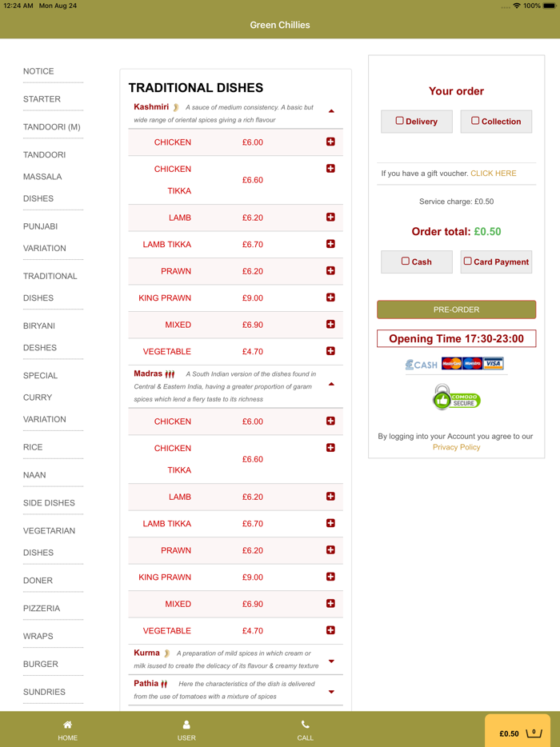560x747 pixels.
Task: Open the PIZZERIA menu category
Action: coord(42,608)
